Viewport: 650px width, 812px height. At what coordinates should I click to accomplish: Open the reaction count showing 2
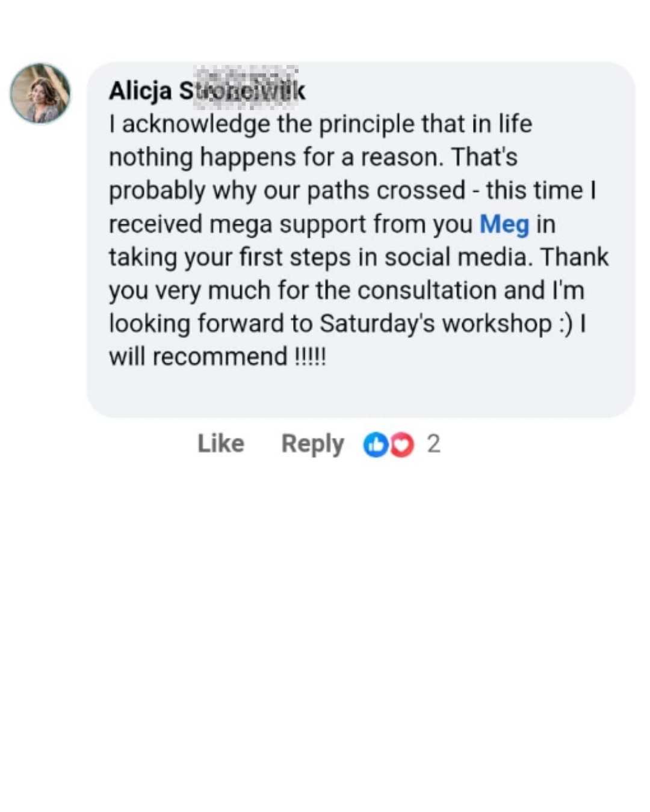click(x=433, y=444)
